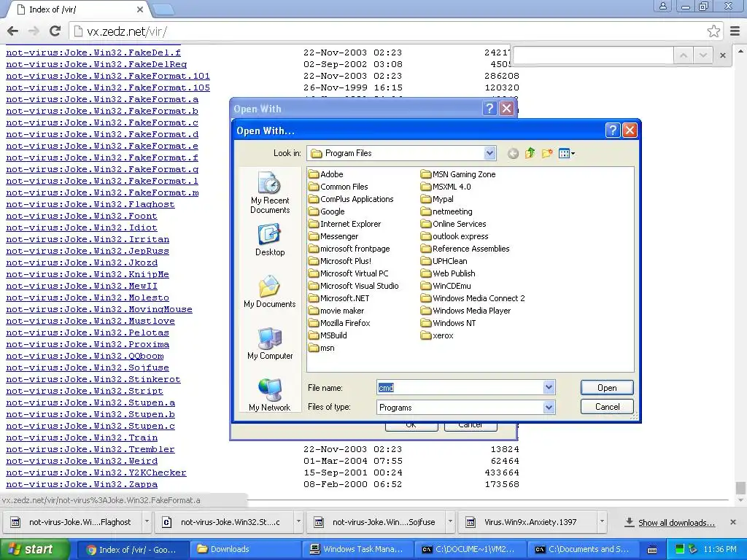Open not-virus:Joke.Win32.Flaghost link
Screen dimensions: 747x560
pyautogui.click(x=90, y=204)
